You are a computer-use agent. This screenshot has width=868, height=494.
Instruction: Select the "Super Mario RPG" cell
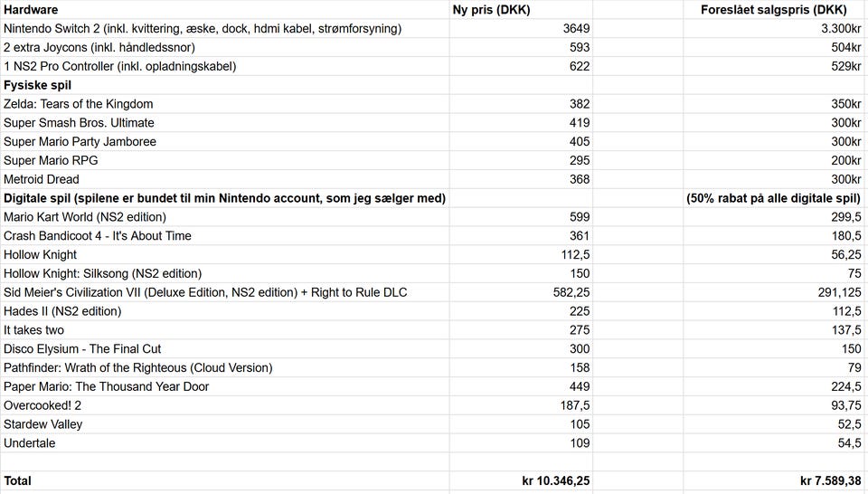click(x=225, y=160)
